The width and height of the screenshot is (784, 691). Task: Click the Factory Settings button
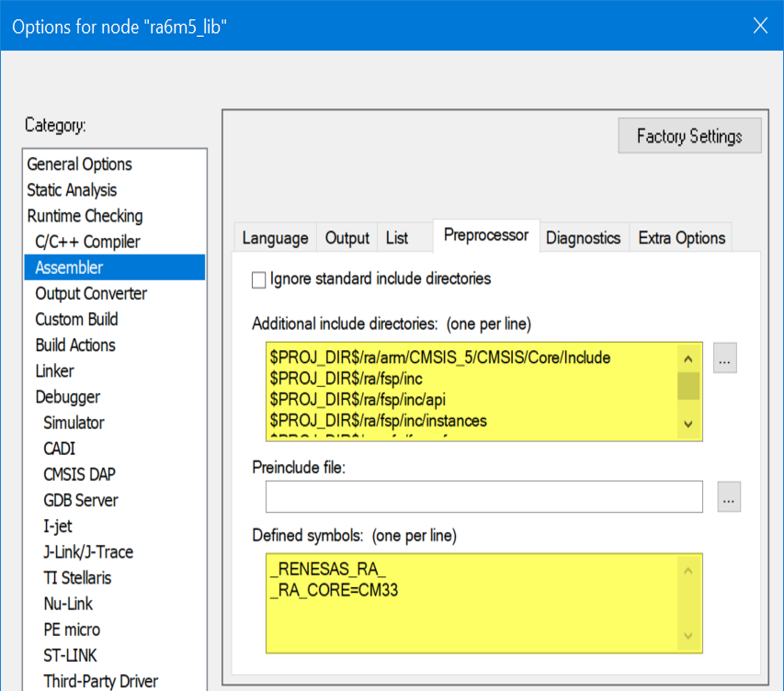point(689,136)
